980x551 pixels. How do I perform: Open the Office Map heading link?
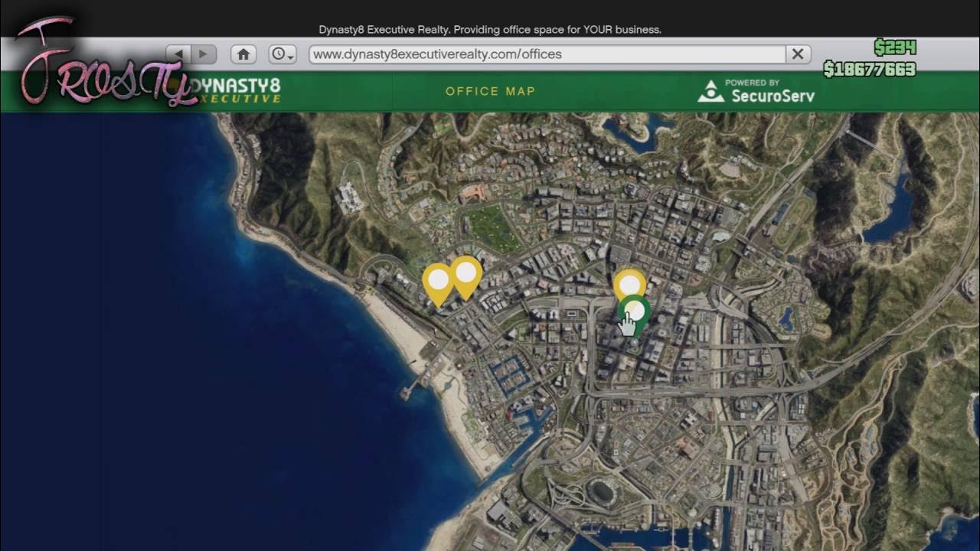[491, 91]
